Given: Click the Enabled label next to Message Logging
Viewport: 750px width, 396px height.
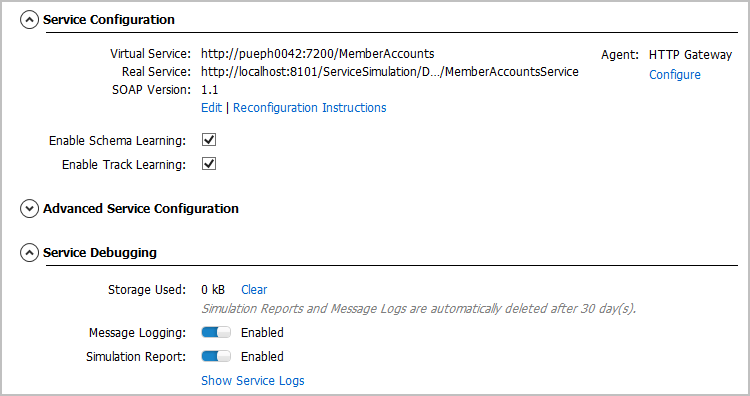Looking at the screenshot, I should click(x=262, y=332).
